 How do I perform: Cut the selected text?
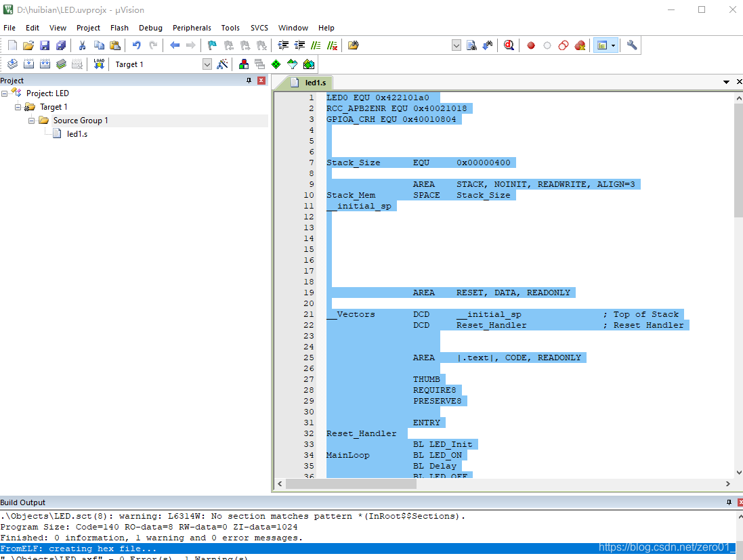tap(82, 45)
